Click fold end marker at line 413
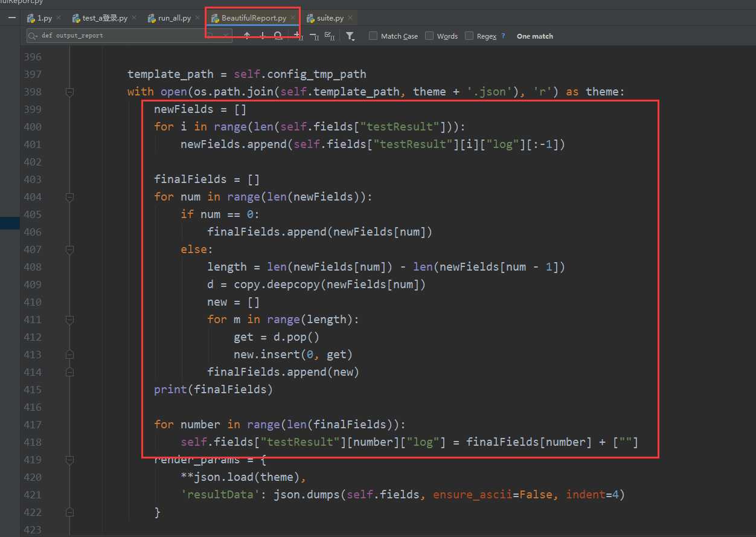The image size is (756, 537). [69, 355]
